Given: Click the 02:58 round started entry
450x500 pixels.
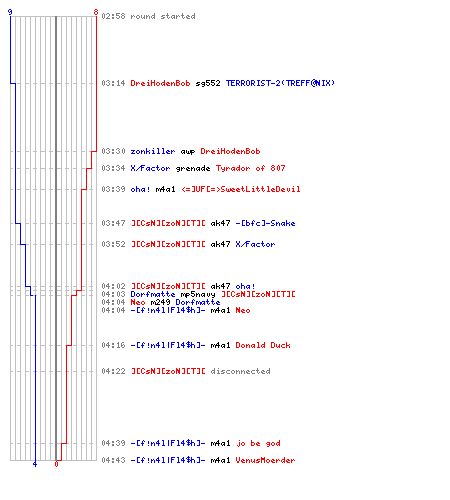Looking at the screenshot, I should (x=148, y=16).
